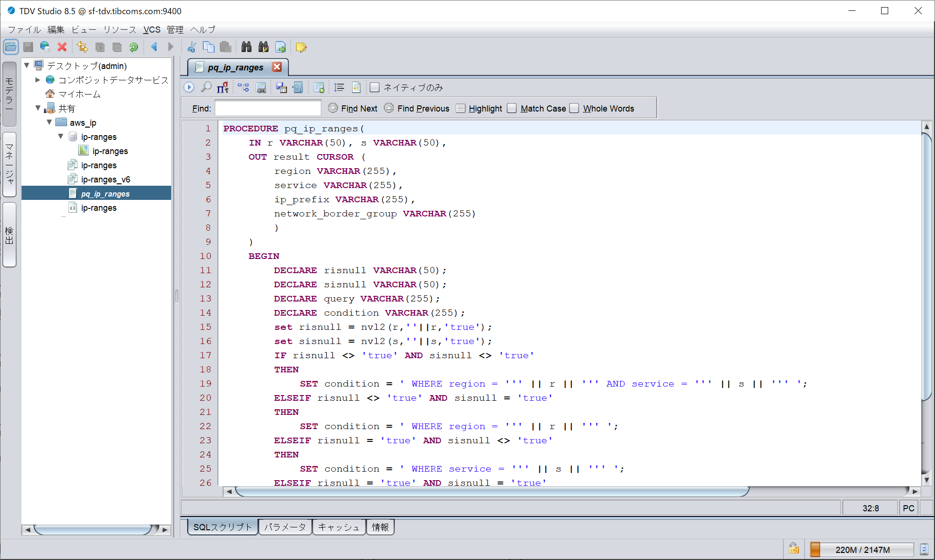Go back with the blue left arrow

[154, 47]
